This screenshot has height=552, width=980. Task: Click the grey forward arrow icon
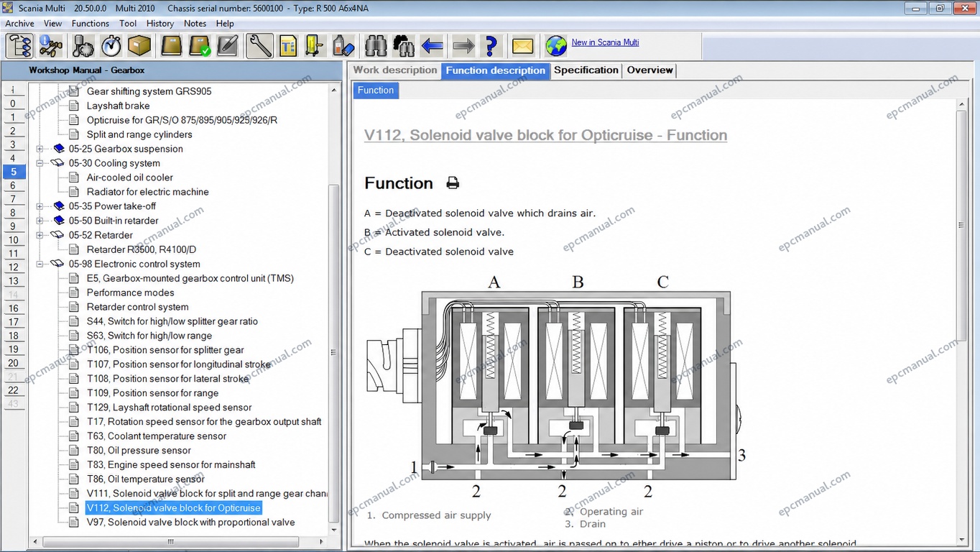463,46
